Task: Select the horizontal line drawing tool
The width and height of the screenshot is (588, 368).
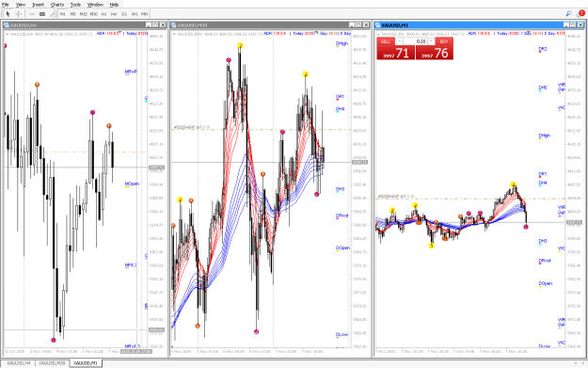Action: pyautogui.click(x=32, y=14)
